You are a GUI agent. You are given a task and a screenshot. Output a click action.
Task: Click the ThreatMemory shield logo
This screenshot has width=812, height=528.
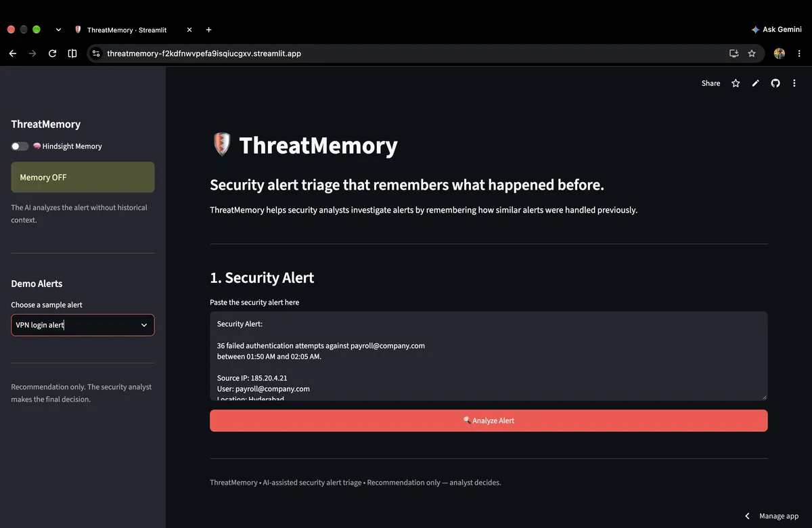(x=222, y=145)
